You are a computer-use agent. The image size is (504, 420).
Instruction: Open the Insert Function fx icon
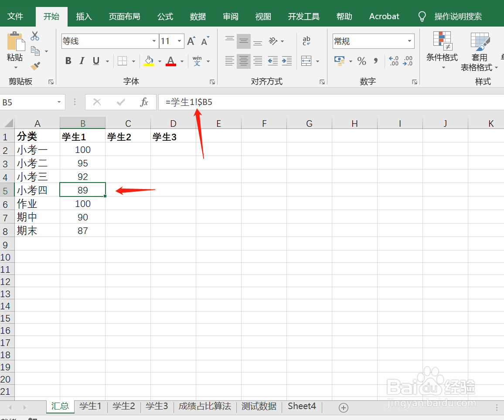point(145,102)
